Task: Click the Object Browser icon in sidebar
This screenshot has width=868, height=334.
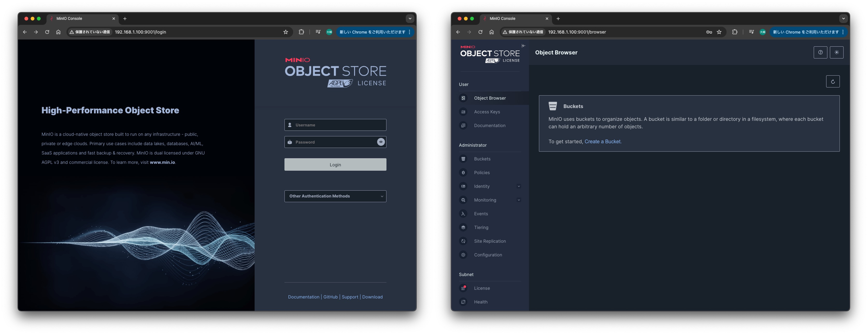Action: coord(463,98)
